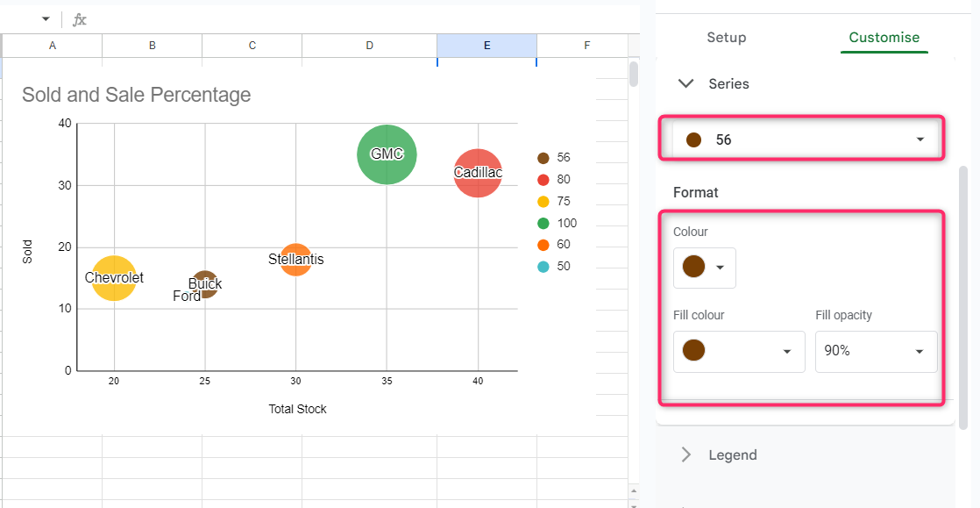The image size is (980, 508).
Task: Select column E header
Action: [x=486, y=46]
